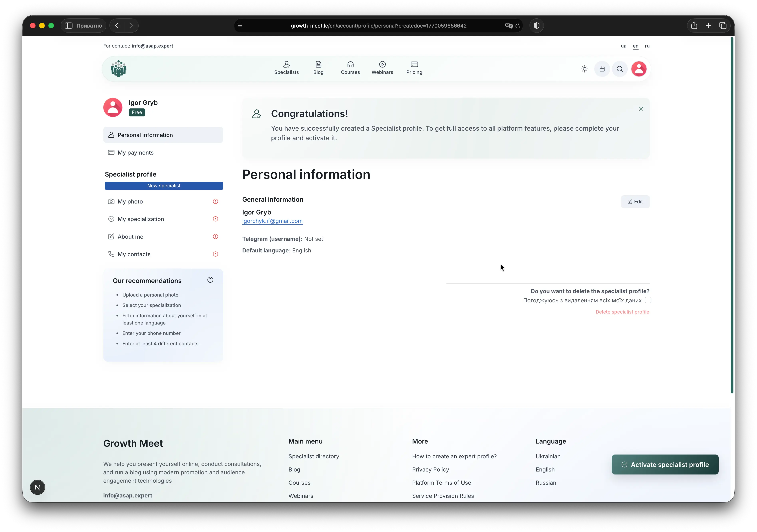757x532 pixels.
Task: Open site search with the magnifier icon
Action: (620, 69)
